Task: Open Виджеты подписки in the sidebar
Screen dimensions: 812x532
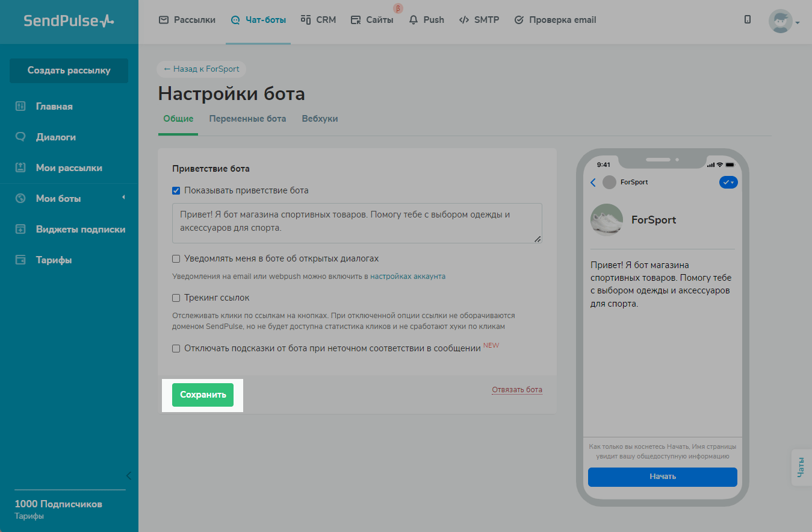Action: point(81,230)
